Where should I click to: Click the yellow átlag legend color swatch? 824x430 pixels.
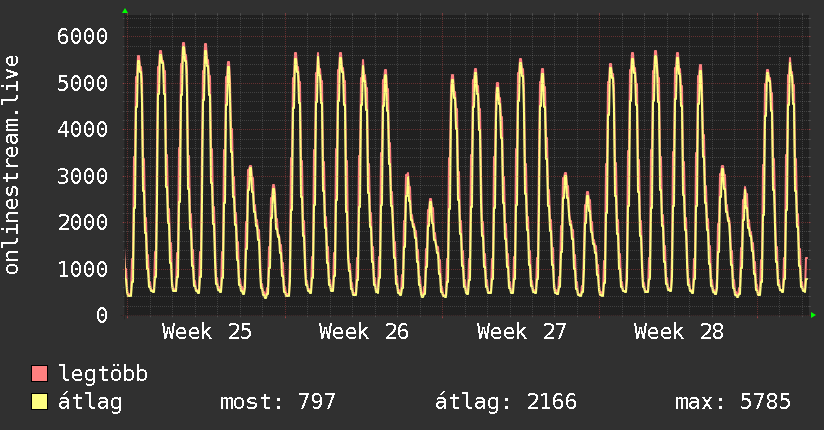(x=39, y=402)
